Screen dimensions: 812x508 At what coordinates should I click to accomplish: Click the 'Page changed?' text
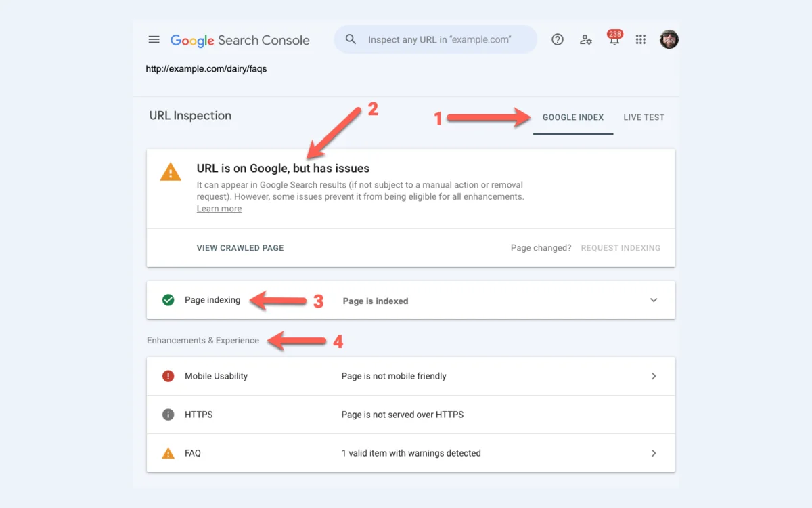[541, 248]
